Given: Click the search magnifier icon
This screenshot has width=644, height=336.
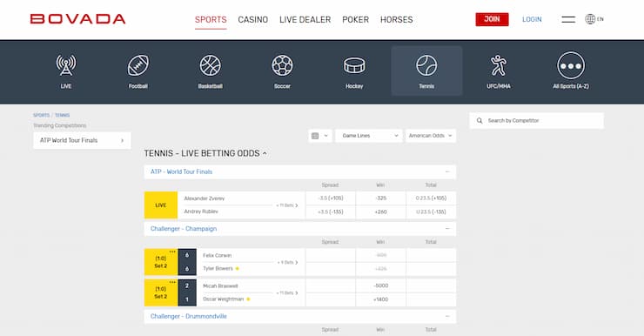Looking at the screenshot, I should (x=480, y=121).
